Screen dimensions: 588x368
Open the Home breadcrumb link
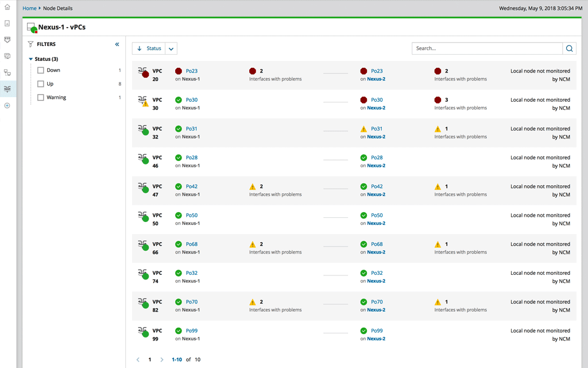(x=29, y=8)
